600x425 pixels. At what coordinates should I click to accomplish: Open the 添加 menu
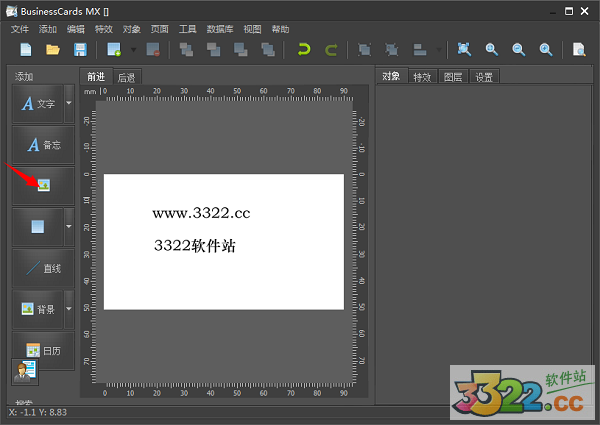[47, 29]
